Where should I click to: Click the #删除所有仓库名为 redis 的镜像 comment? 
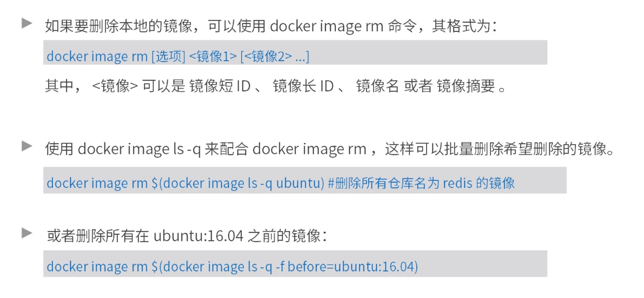coord(421,183)
